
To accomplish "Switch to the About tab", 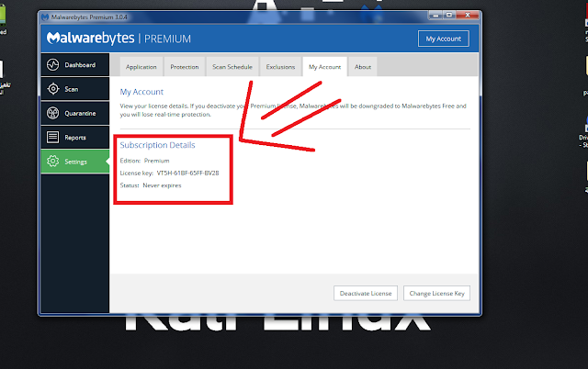I will (363, 67).
